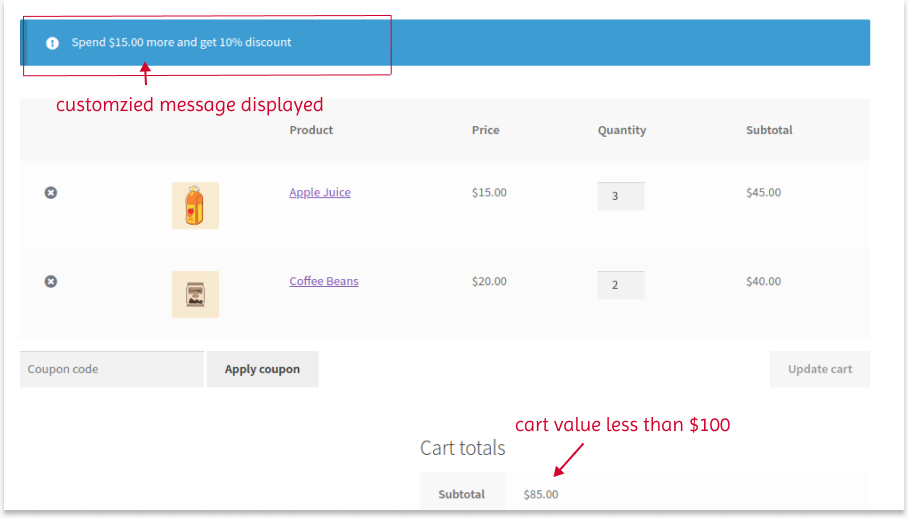Click the Subtotal column header

[769, 130]
